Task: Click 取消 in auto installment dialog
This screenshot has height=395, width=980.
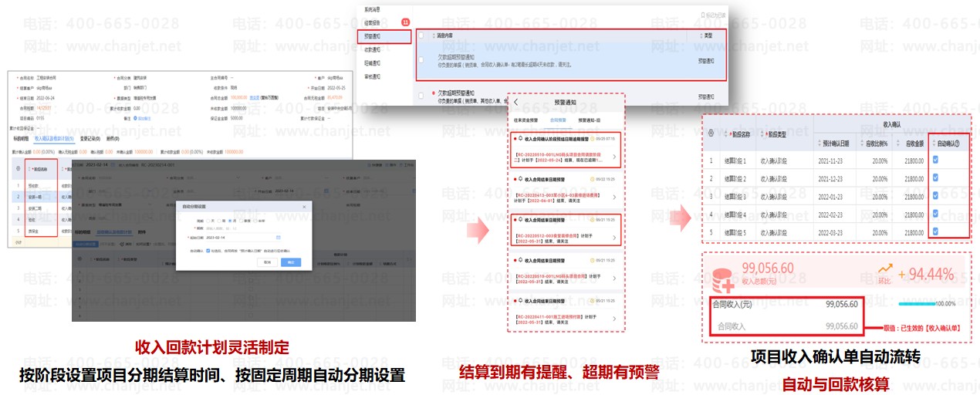Action: [267, 262]
